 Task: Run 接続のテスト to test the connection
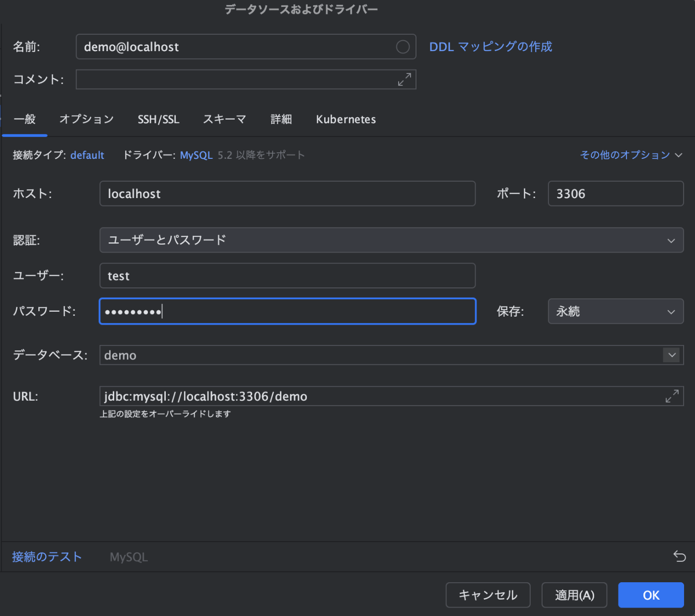[47, 556]
